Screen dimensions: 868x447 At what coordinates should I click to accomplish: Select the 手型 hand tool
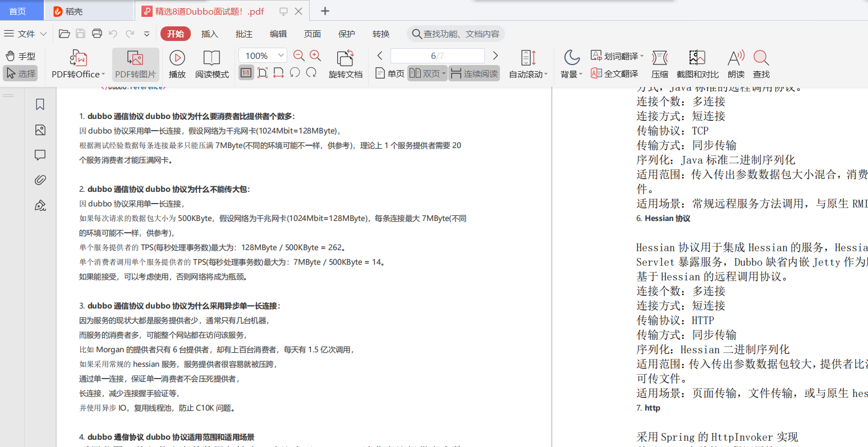coord(21,56)
